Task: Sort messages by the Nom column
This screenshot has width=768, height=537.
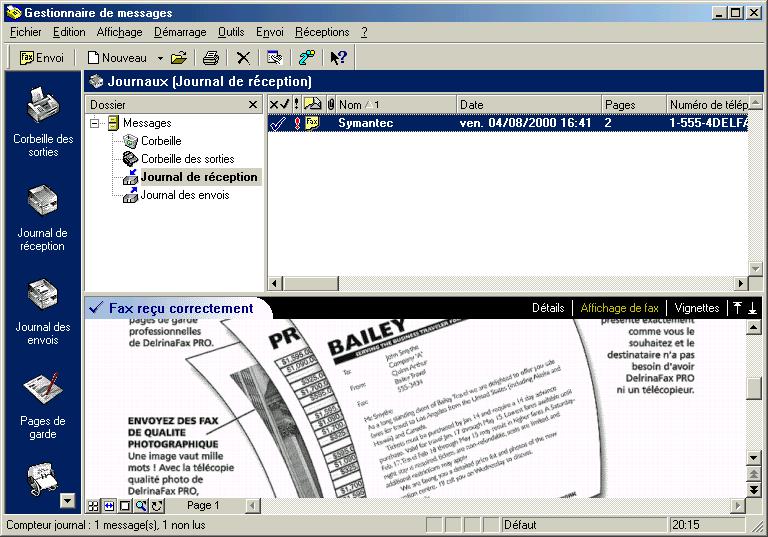Action: click(397, 104)
